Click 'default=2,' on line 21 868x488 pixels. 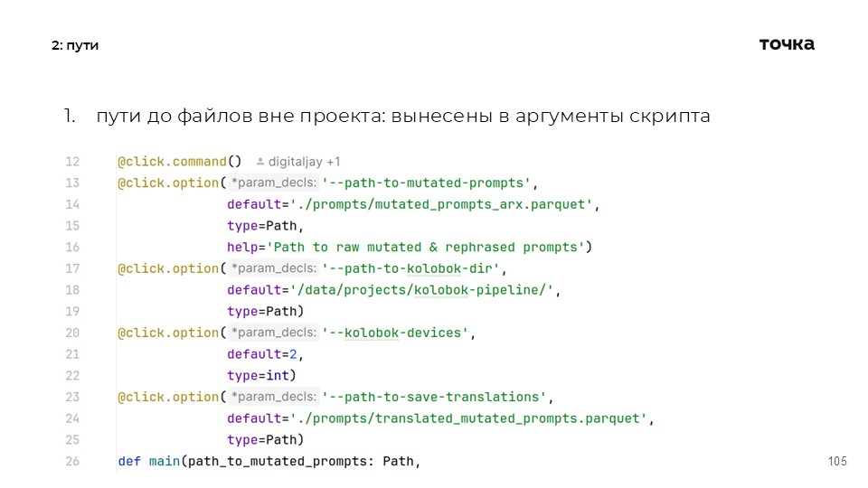click(x=265, y=354)
